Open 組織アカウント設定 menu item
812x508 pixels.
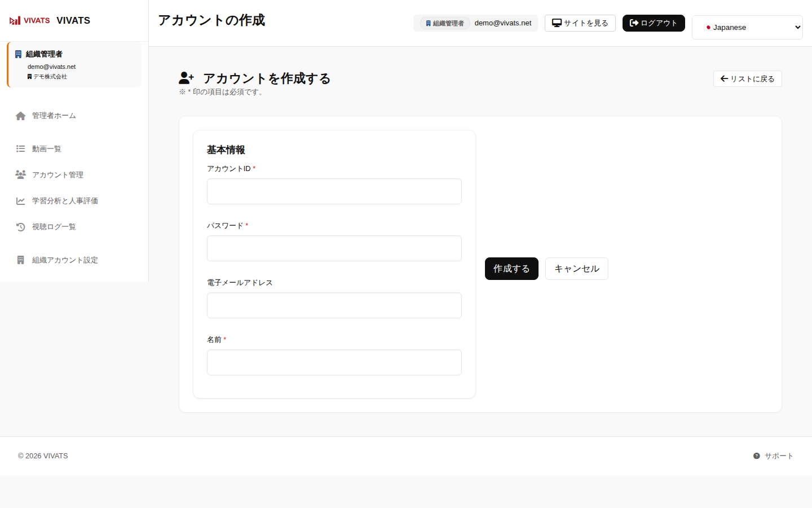(x=74, y=260)
